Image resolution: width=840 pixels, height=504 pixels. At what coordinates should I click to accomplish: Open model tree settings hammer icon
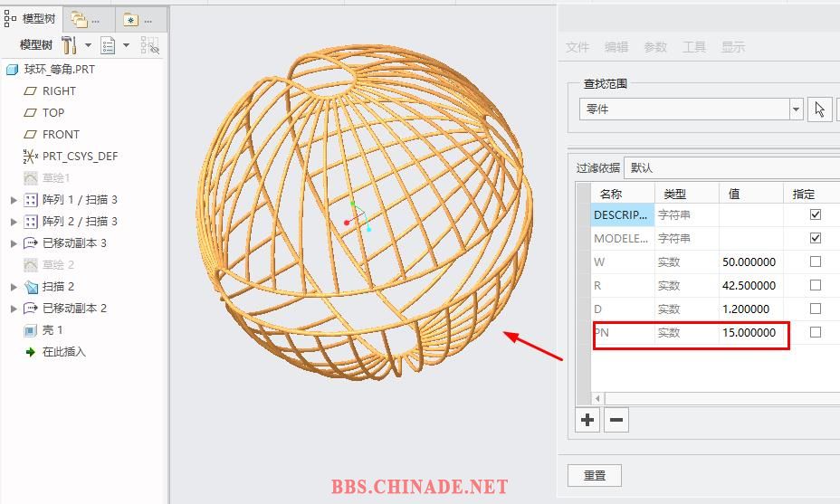[x=69, y=45]
